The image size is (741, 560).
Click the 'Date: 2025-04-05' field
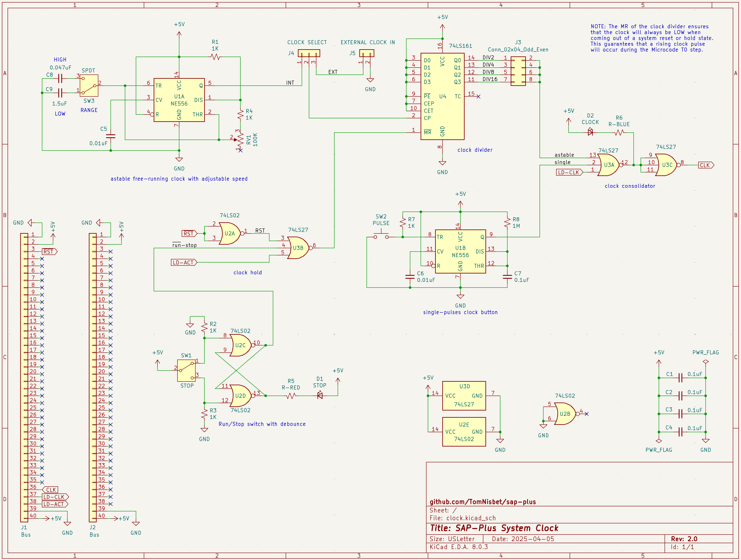pyautogui.click(x=523, y=539)
